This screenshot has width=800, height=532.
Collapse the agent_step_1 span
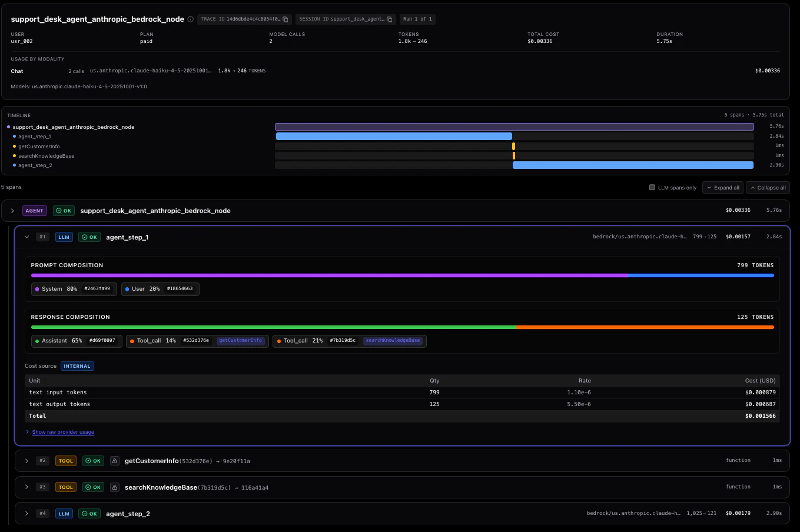tap(26, 237)
